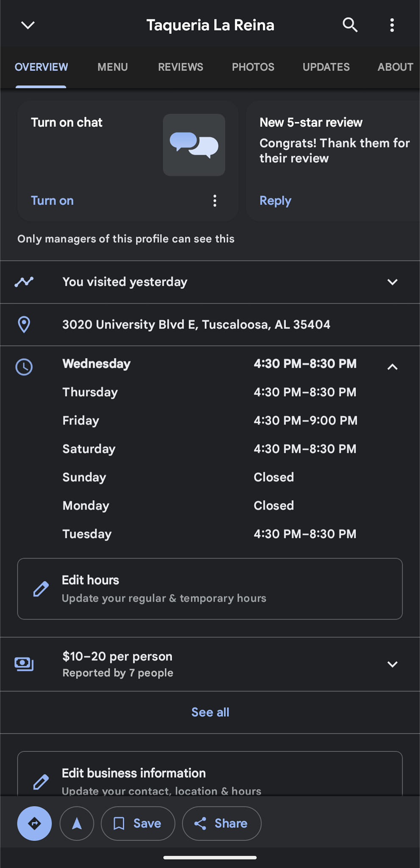Open the Turn on chat card options
Image resolution: width=420 pixels, height=868 pixels.
(215, 200)
